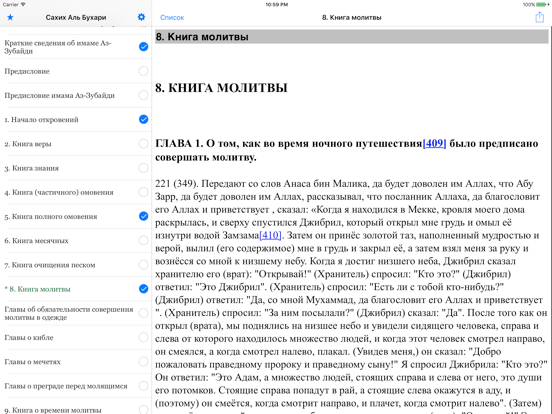Check the circle for 3. Книга знания
Viewport: 552px width, 414px height.
[143, 168]
